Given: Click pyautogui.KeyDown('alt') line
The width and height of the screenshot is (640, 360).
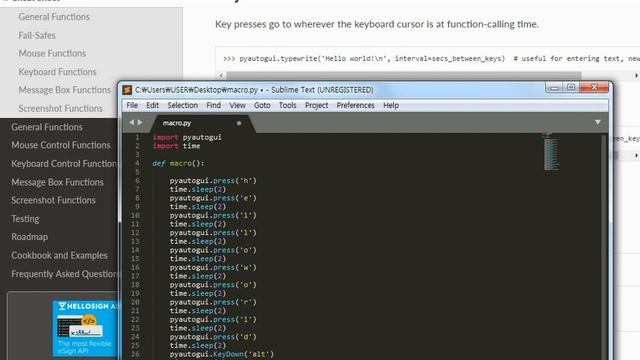Looking at the screenshot, I should click(222, 354).
